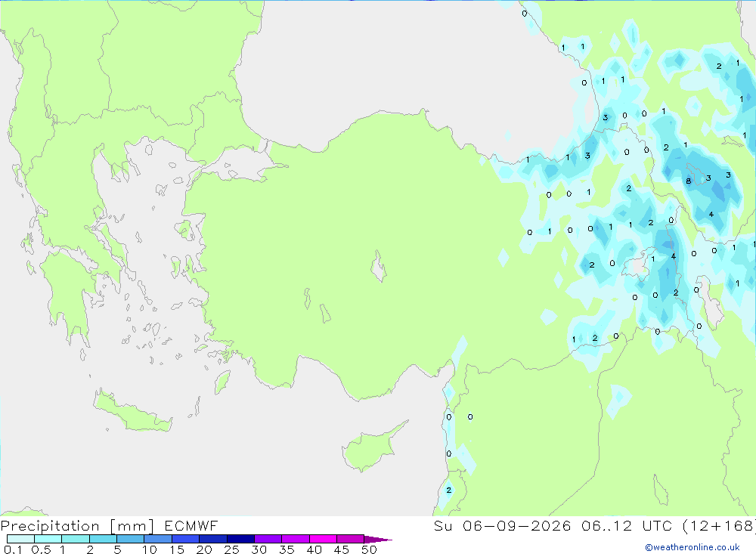Click the forecast date 'Su 06-09-2026' text

[502, 526]
